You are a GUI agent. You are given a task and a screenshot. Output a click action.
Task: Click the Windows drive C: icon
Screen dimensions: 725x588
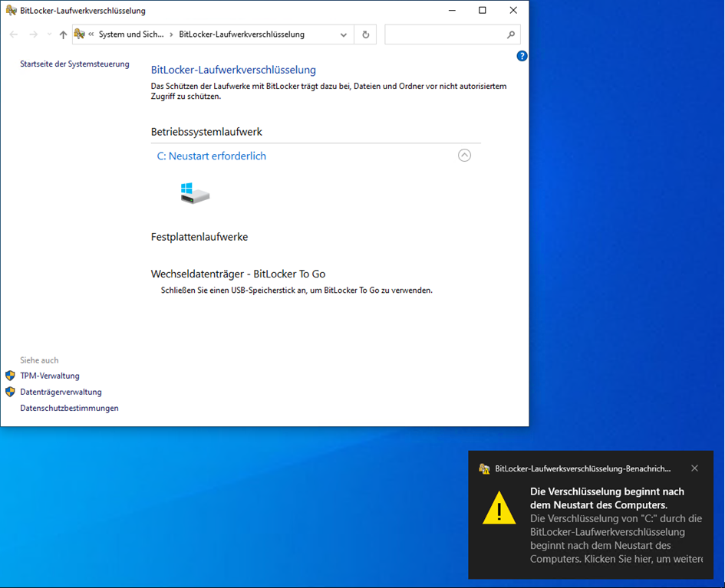point(195,193)
